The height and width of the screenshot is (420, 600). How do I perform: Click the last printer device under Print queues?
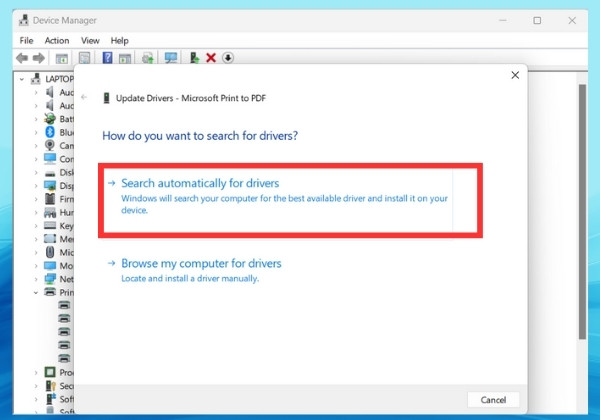coord(64,358)
